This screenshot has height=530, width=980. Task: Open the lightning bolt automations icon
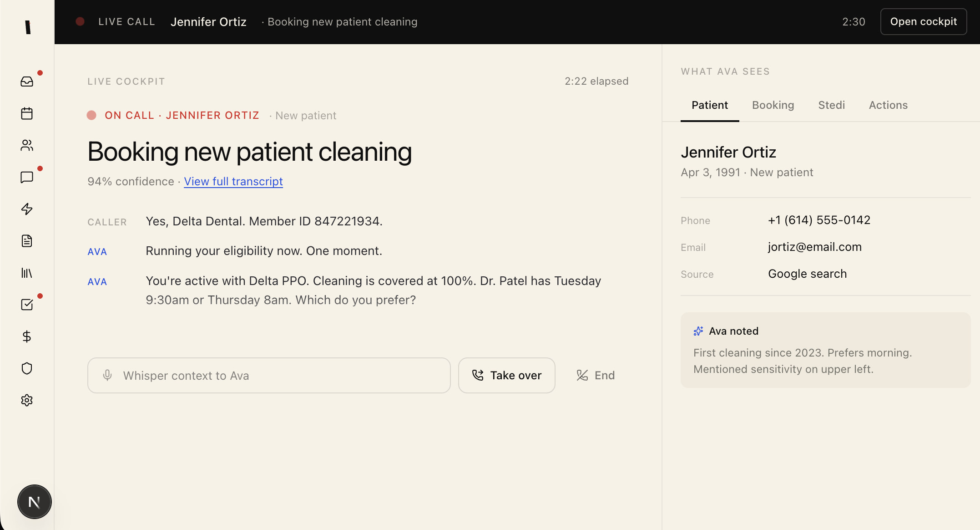pos(27,209)
